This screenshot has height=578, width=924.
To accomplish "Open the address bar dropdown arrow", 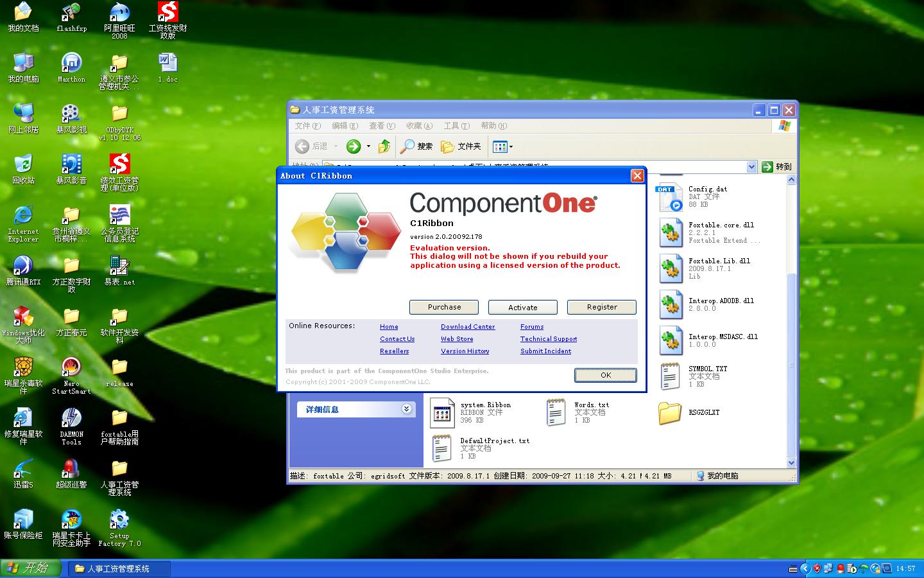I will 751,167.
